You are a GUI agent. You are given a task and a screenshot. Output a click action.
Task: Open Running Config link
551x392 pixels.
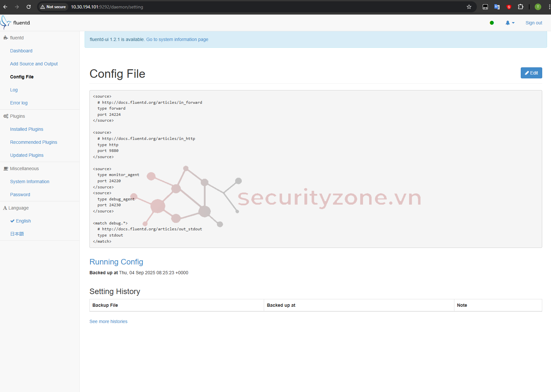coord(116,262)
